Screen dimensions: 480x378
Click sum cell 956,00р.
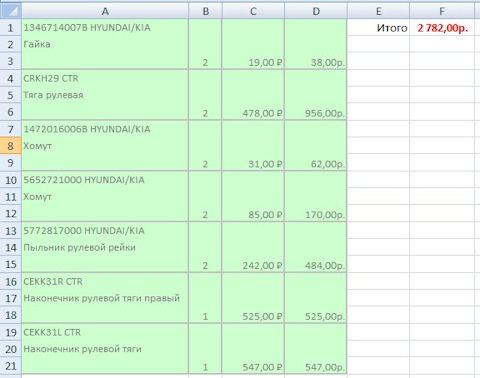pyautogui.click(x=316, y=112)
